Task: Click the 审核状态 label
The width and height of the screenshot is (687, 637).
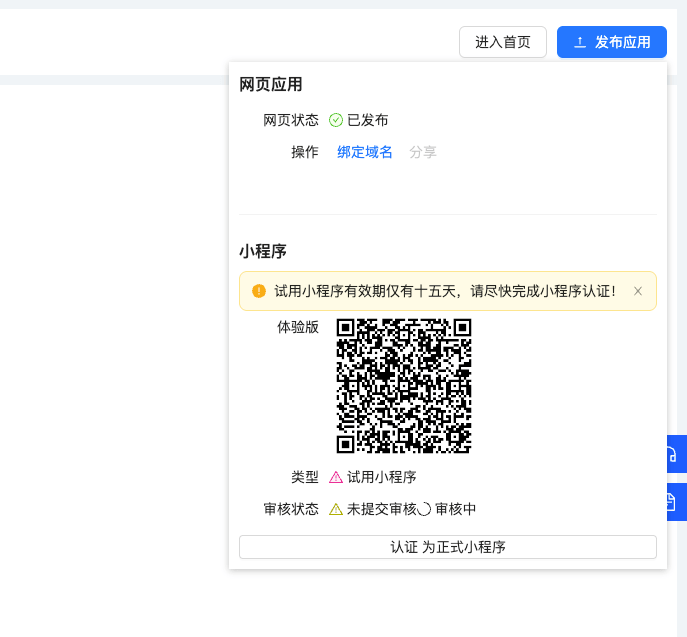Action: click(291, 509)
